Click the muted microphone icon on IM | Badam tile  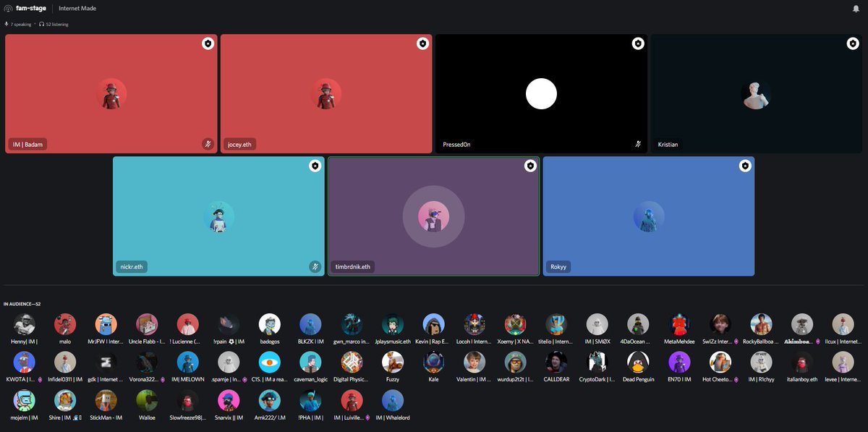pos(208,144)
